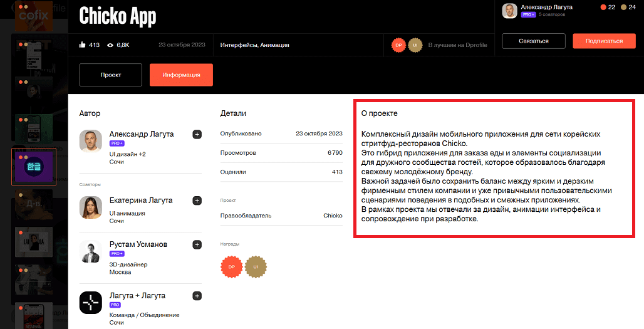Click the О проекте heading
The image size is (644, 329).
click(x=380, y=113)
